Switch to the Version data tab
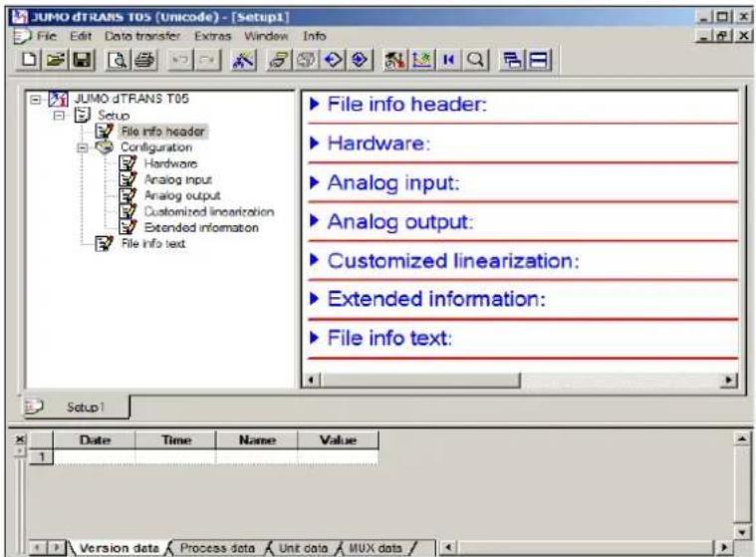 (120, 548)
